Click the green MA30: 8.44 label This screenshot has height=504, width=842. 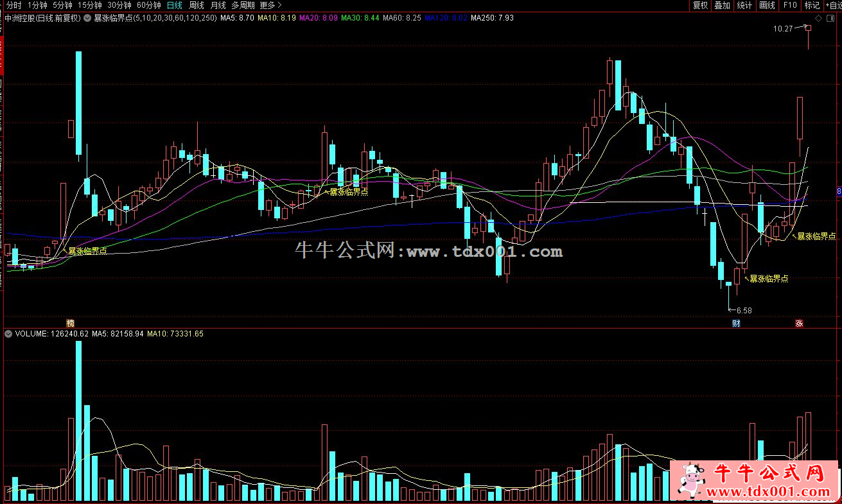[360, 18]
